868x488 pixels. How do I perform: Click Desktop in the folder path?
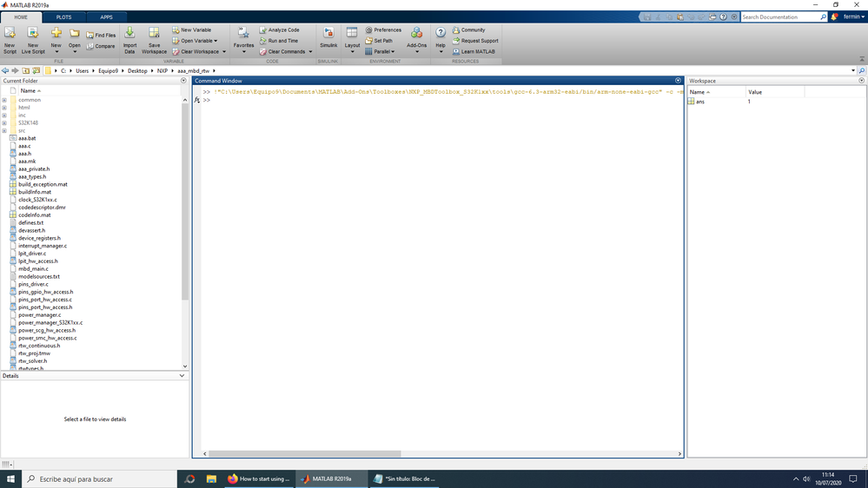(x=137, y=71)
